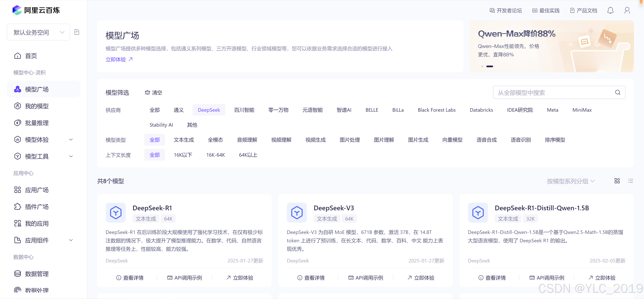Click the 阿里云百炼 logo
Screen dimensions: 644x299
point(36,10)
